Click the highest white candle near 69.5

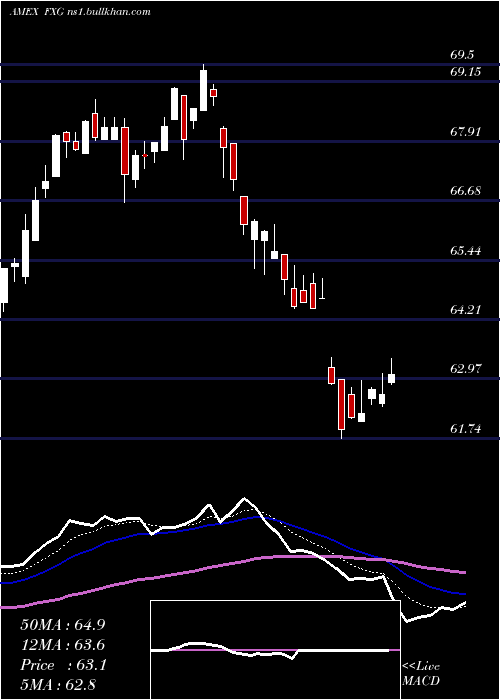tap(204, 88)
